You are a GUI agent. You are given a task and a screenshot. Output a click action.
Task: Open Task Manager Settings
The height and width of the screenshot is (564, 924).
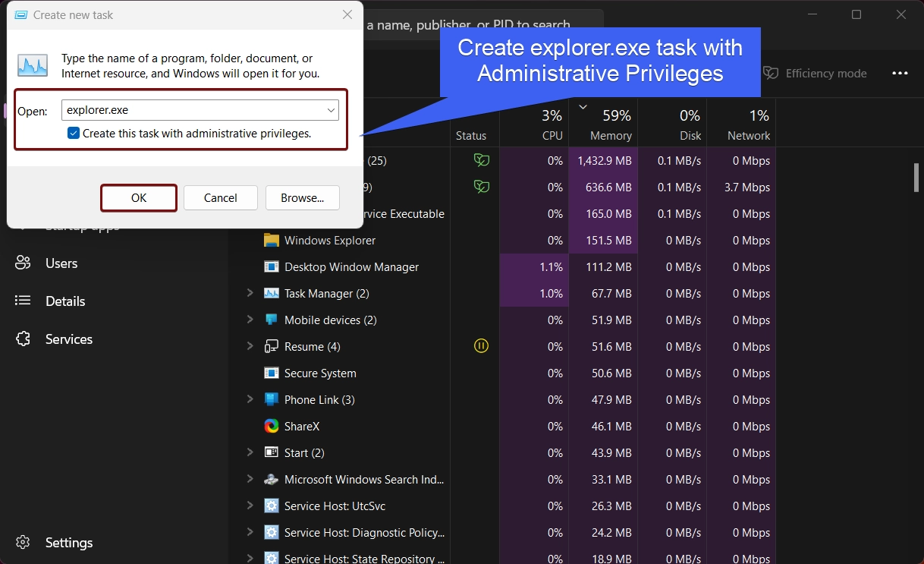[x=68, y=543]
